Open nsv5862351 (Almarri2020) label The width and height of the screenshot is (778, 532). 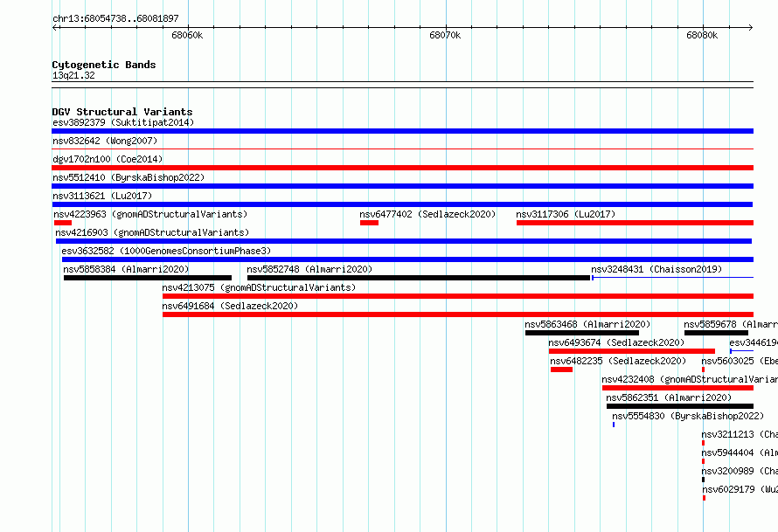point(669,397)
